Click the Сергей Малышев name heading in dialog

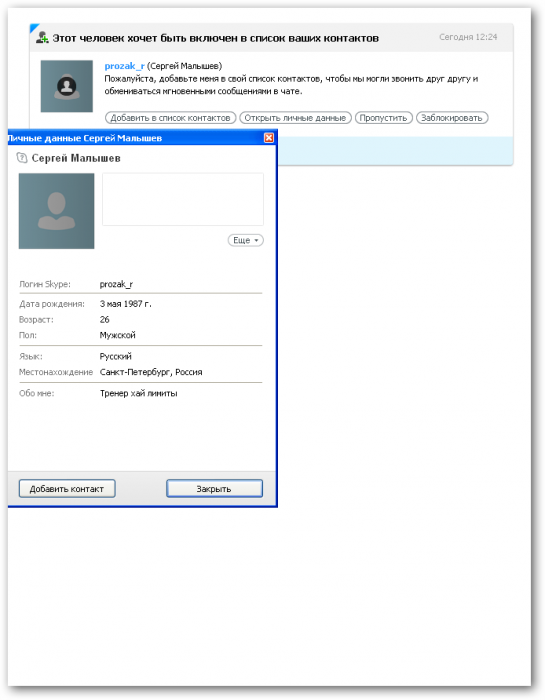[76, 158]
